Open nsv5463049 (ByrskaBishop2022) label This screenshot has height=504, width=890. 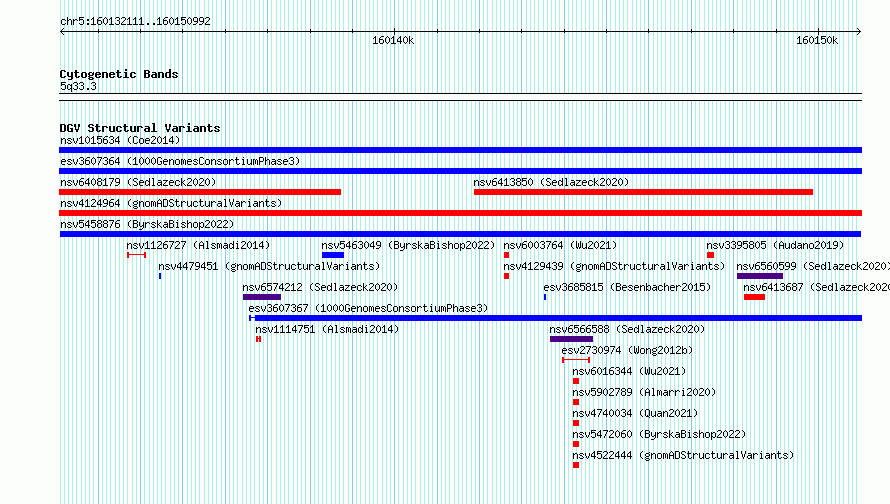tap(408, 245)
